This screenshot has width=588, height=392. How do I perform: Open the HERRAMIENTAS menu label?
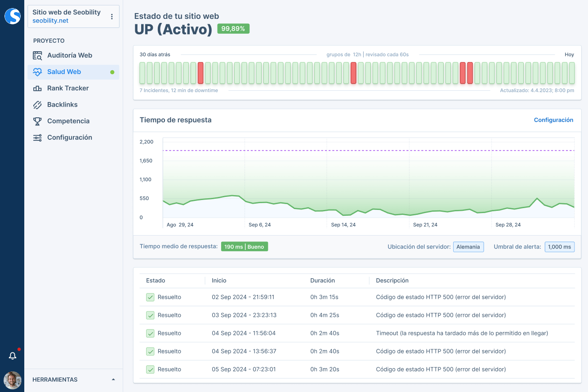(x=55, y=379)
